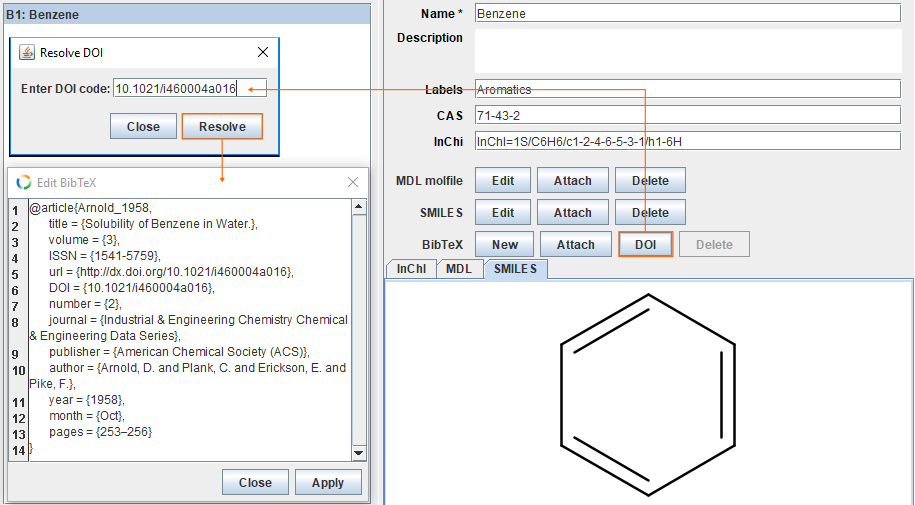Close the Resolve DOI dialog with X
Screen dimensions: 915x505
pyautogui.click(x=263, y=53)
